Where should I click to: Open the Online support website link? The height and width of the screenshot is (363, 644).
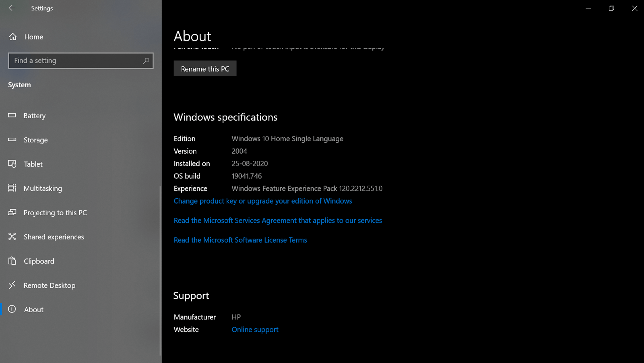point(255,330)
